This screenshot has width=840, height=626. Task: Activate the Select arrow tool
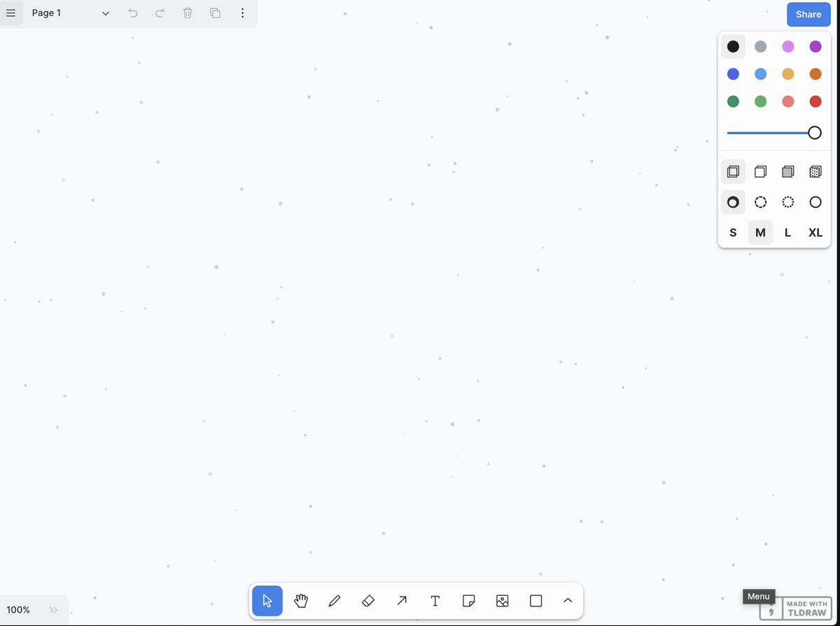coord(267,601)
